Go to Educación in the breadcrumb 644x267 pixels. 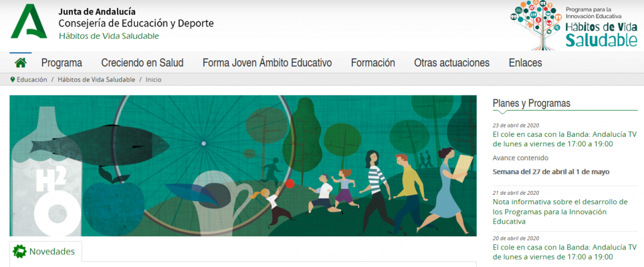(x=31, y=80)
